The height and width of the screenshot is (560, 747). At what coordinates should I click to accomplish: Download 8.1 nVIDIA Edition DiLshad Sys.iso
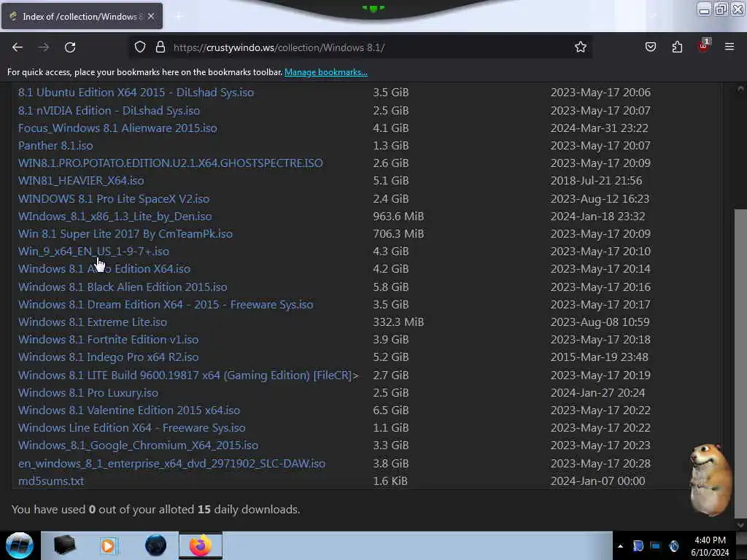point(109,111)
